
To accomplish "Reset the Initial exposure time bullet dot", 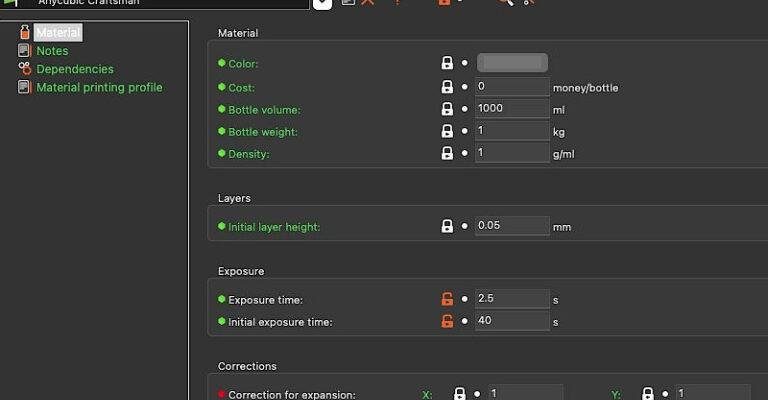I will (x=464, y=322).
